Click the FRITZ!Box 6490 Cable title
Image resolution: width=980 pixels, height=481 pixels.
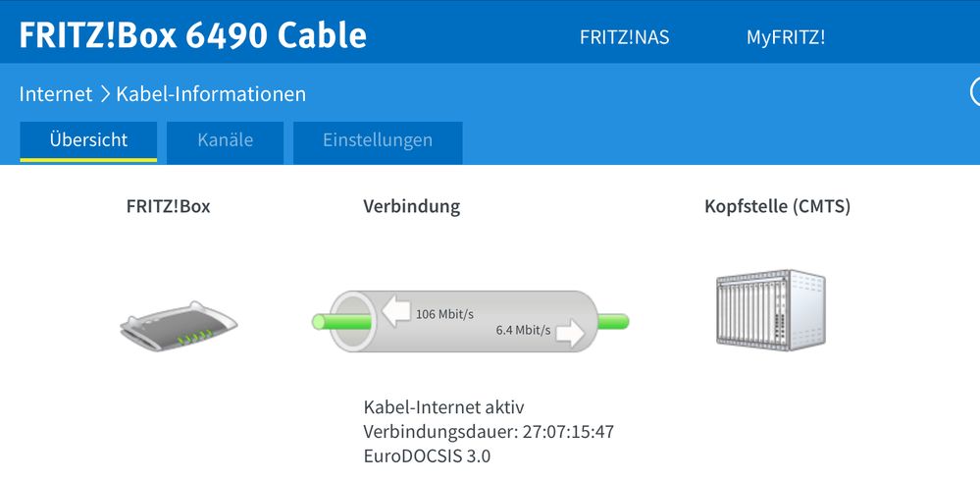coord(193,36)
